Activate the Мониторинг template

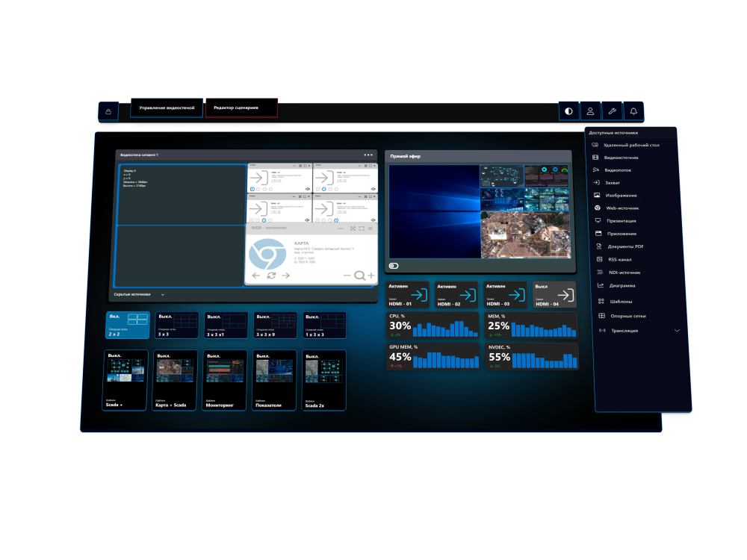(223, 379)
